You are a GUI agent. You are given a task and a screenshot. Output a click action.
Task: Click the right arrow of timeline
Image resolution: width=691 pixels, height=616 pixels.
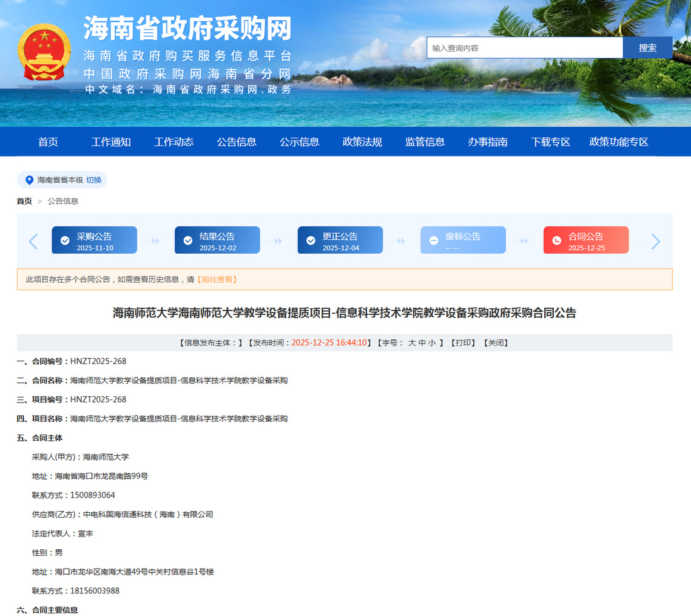click(x=655, y=242)
